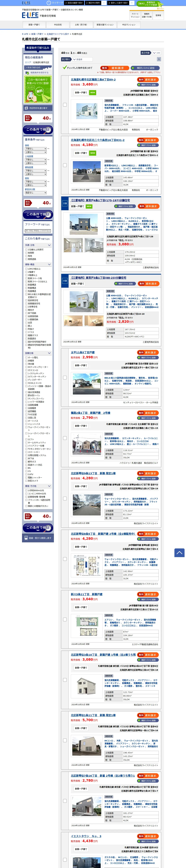This screenshot has width=186, height=868.
Task: Tick the 2沿線以上利用可 filter checkbox
Action: pos(26,250)
